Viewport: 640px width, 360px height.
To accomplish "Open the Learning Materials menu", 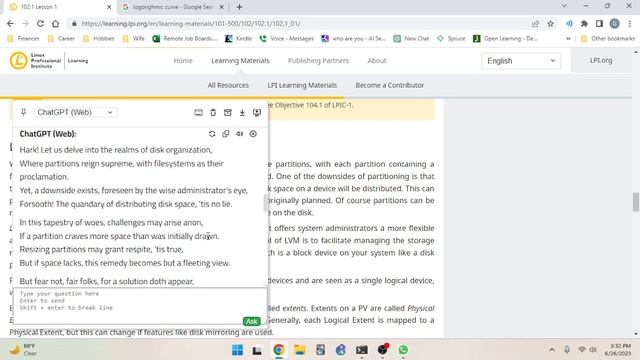I will (x=240, y=61).
